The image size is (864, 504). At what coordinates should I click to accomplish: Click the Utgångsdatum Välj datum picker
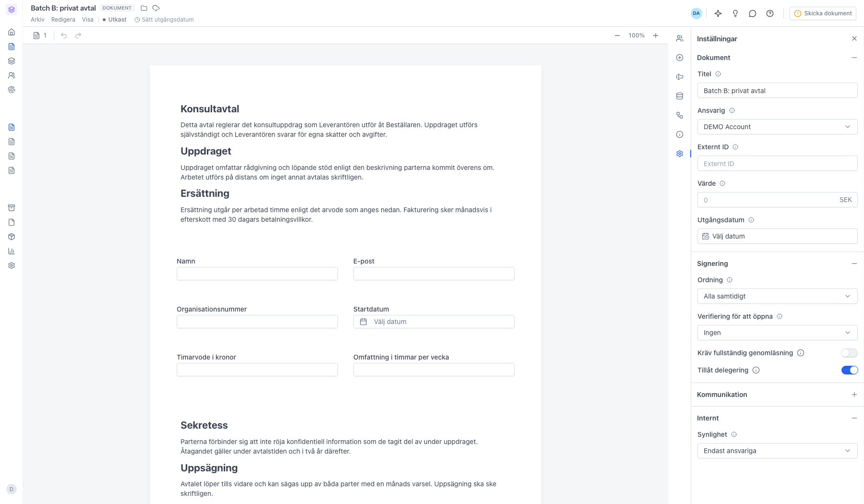pyautogui.click(x=777, y=236)
